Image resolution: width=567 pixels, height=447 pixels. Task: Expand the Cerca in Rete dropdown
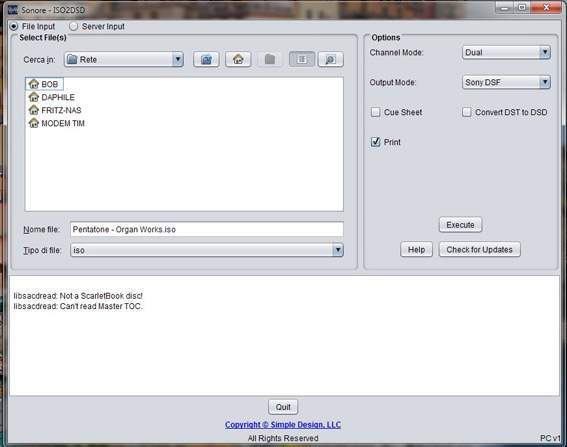[124, 59]
